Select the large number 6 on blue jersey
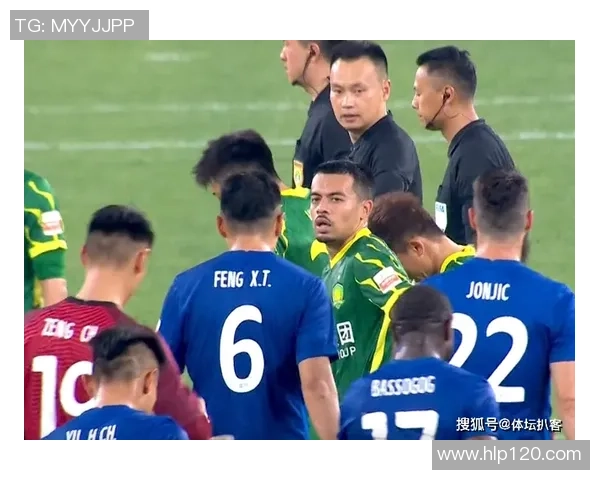600x480 pixels. pyautogui.click(x=242, y=349)
